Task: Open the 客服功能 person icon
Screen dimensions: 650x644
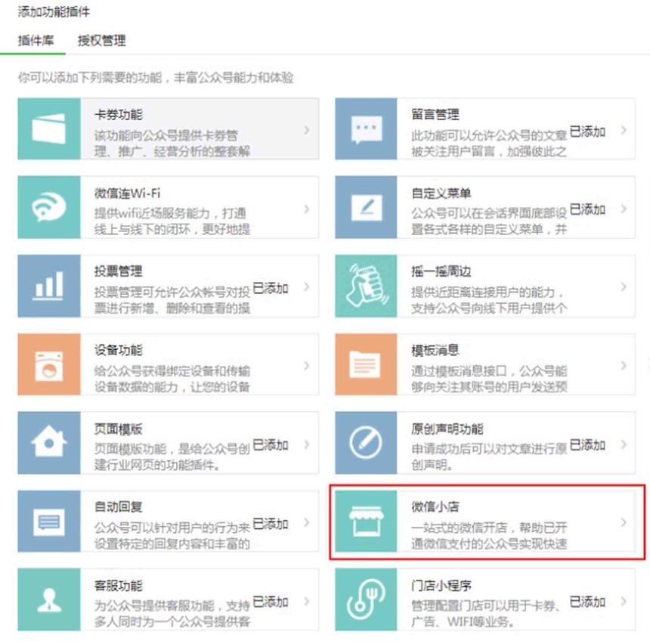Action: pos(49,600)
